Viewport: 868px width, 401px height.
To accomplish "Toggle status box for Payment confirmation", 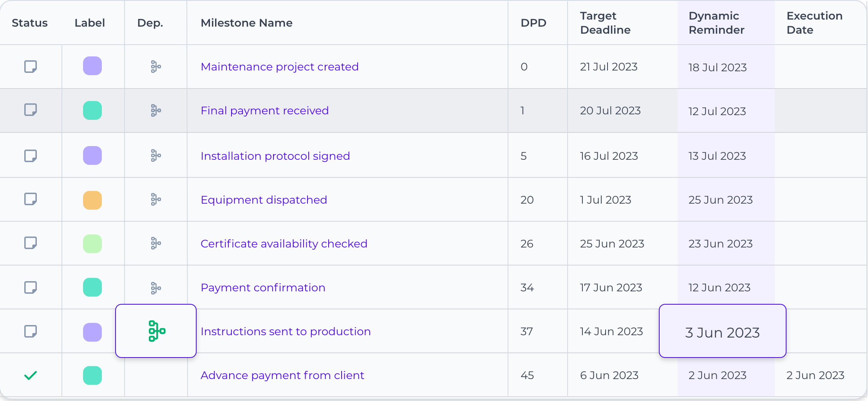I will click(31, 287).
